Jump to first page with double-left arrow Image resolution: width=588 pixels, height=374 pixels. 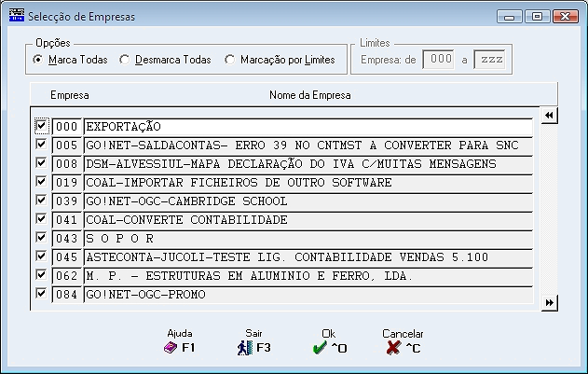pyautogui.click(x=550, y=116)
